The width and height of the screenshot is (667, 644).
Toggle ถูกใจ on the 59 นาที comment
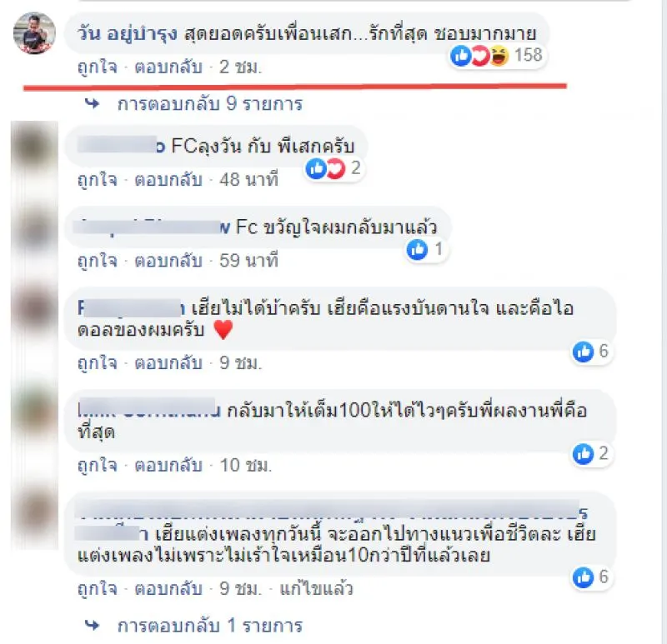98,261
